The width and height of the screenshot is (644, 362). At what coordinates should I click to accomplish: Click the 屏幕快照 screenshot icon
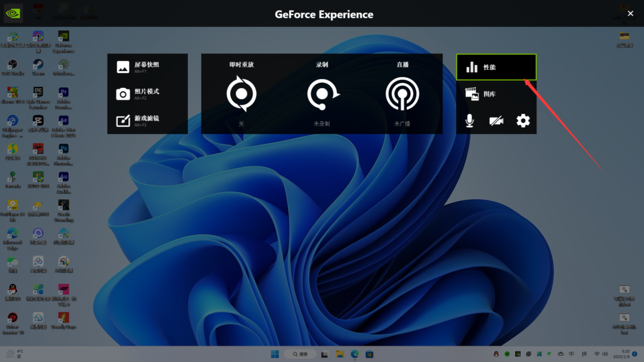[x=123, y=67]
